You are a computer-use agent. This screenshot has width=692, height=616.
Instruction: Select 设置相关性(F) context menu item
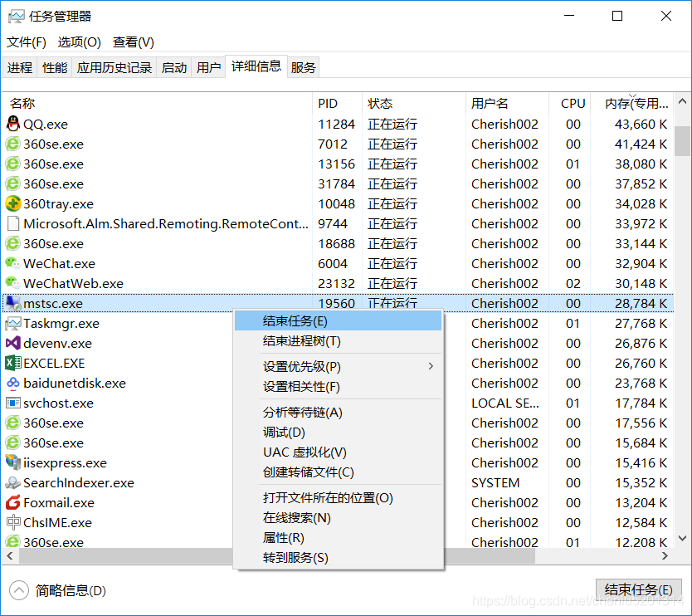(x=338, y=386)
